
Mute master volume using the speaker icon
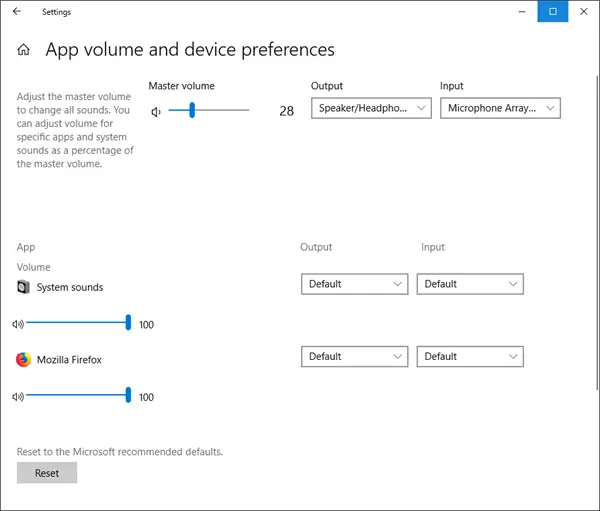[156, 112]
